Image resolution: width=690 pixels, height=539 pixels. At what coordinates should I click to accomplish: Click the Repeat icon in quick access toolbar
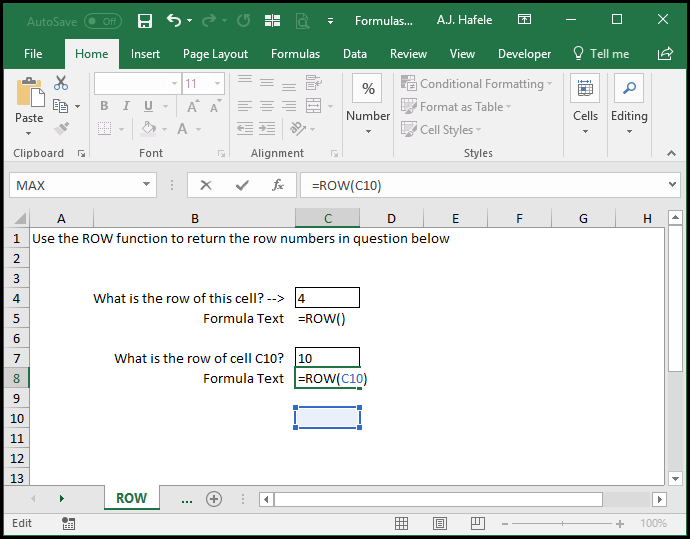243,20
